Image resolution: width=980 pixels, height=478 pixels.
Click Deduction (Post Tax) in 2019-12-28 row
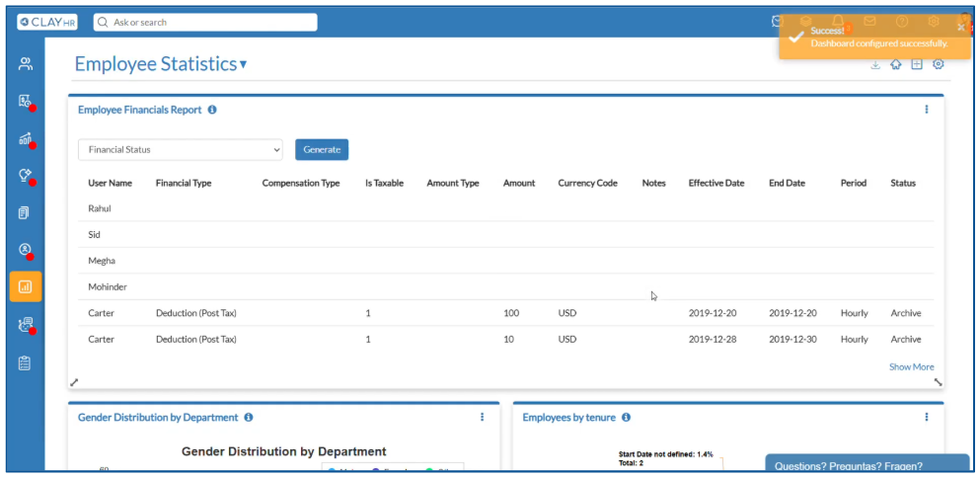click(x=196, y=339)
